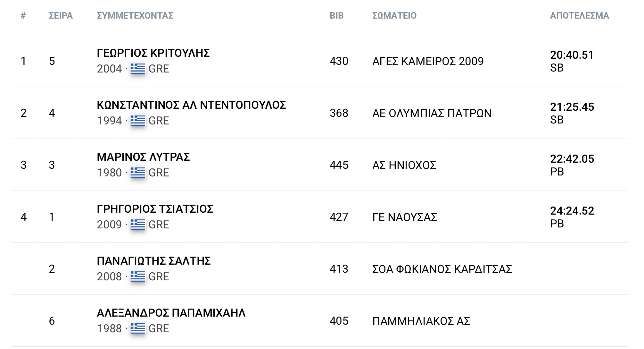The image size is (644, 349).
Task: Open athlete ΜΑΡΙΝΟΣ ΛΥΤΡΑΣ profile
Action: tap(143, 157)
